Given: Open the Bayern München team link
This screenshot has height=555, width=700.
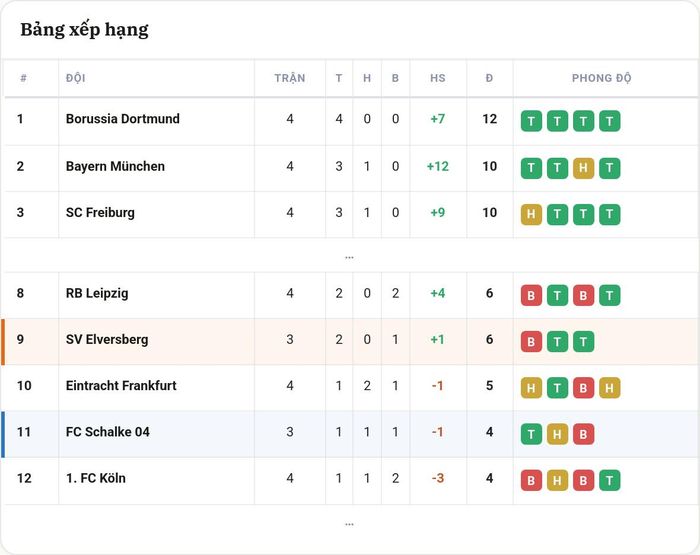Looking at the screenshot, I should click(115, 166).
